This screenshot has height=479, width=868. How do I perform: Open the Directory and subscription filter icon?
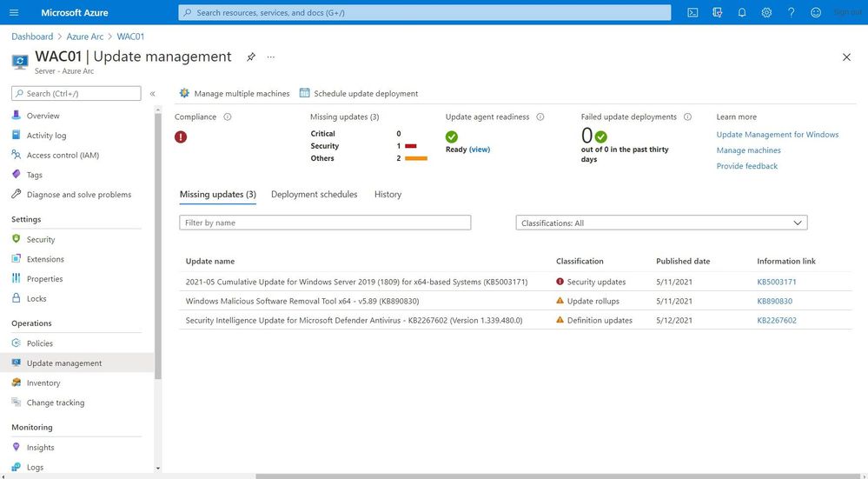pyautogui.click(x=718, y=12)
